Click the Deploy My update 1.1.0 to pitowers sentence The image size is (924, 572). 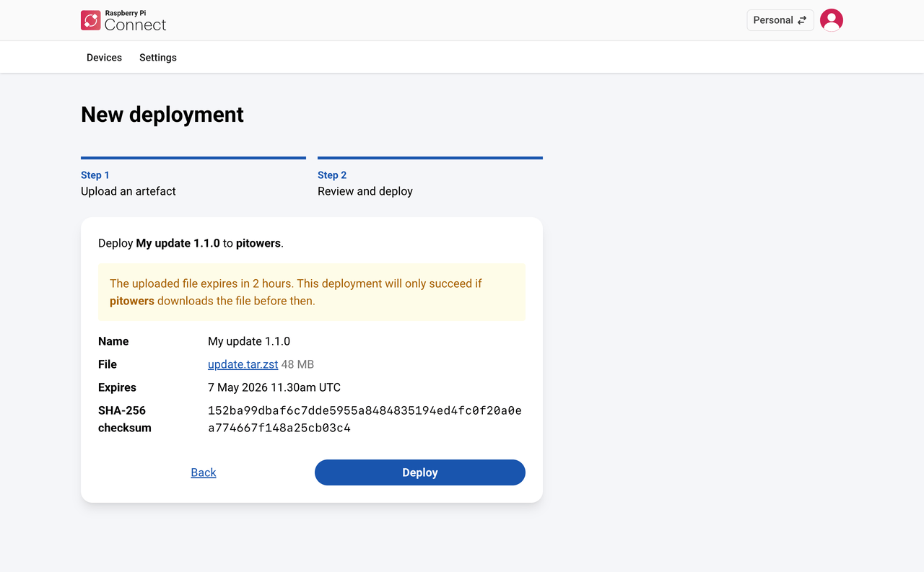[191, 243]
